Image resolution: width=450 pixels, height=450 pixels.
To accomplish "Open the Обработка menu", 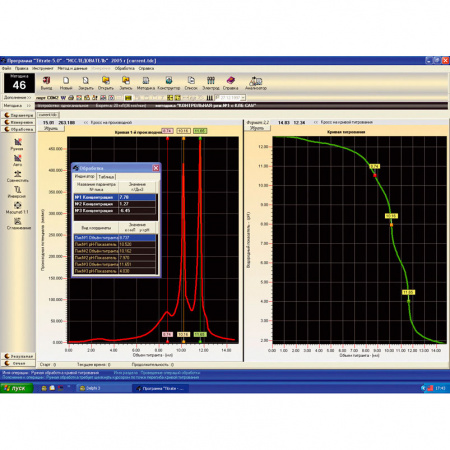I will (x=125, y=68).
